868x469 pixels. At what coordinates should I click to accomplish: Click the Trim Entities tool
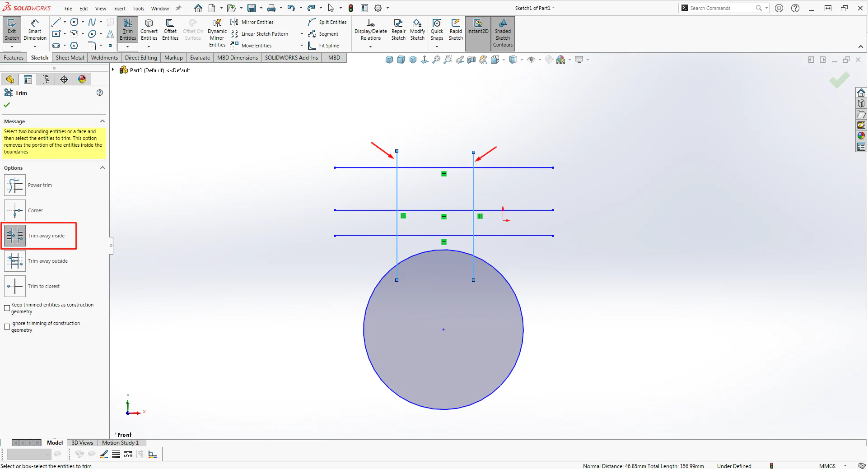[128, 30]
